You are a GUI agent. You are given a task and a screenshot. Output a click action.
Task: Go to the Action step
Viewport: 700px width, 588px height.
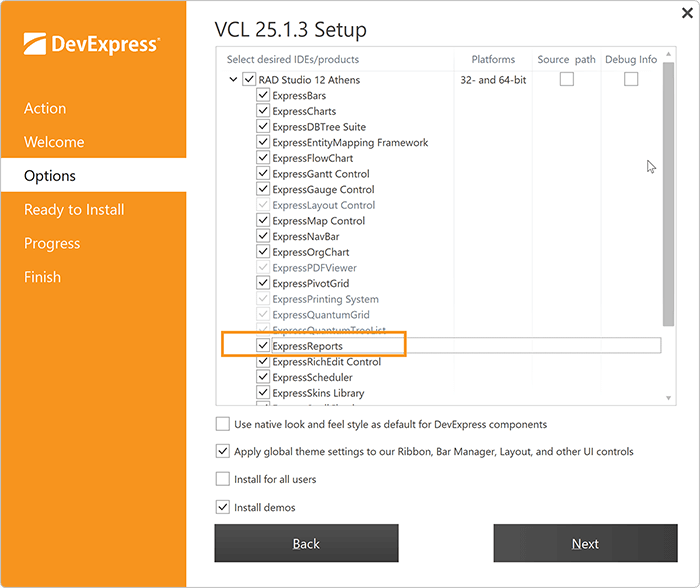coord(45,108)
